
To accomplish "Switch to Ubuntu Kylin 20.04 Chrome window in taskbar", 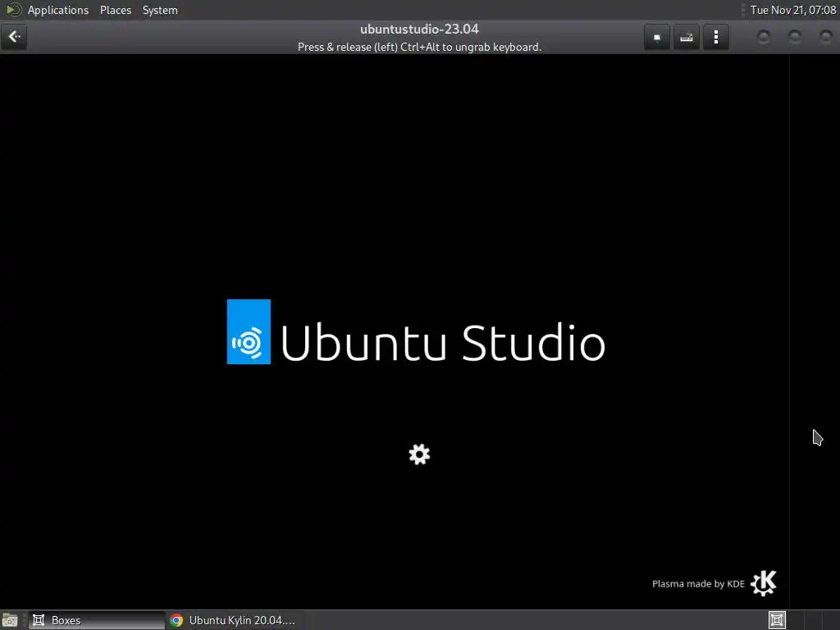I will (x=234, y=620).
